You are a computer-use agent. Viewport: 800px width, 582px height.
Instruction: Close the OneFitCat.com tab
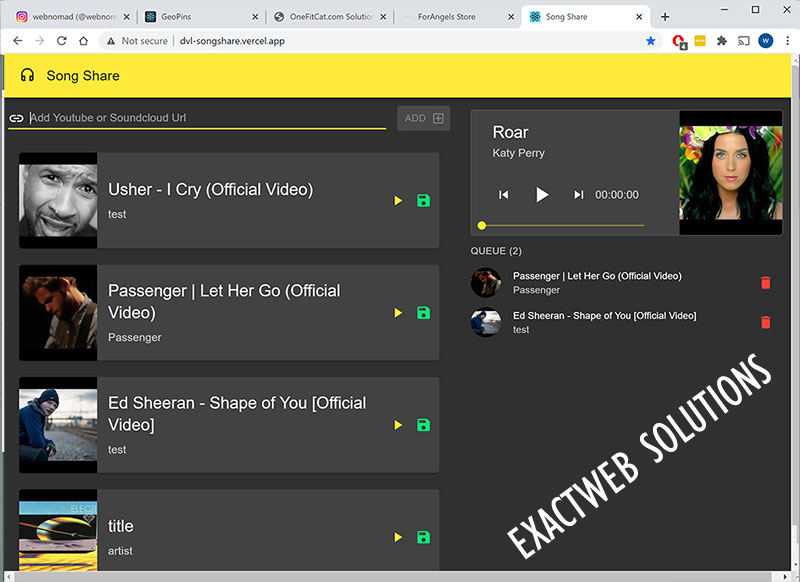(x=383, y=17)
